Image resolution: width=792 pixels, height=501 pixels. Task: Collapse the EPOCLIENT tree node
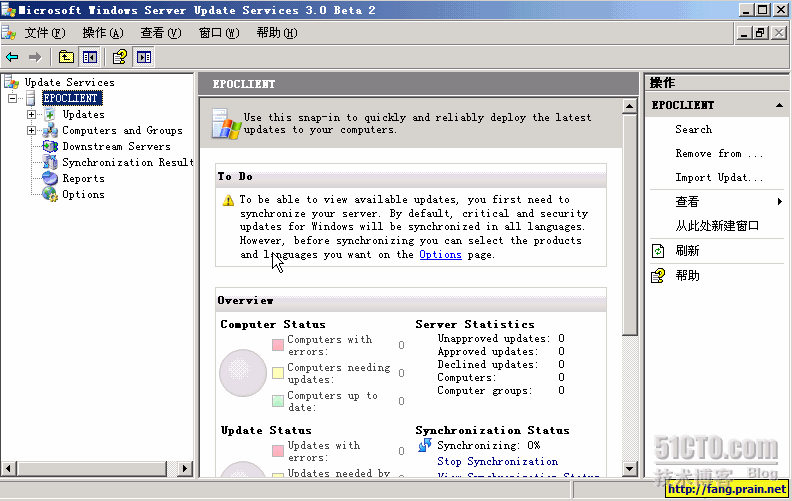13,98
